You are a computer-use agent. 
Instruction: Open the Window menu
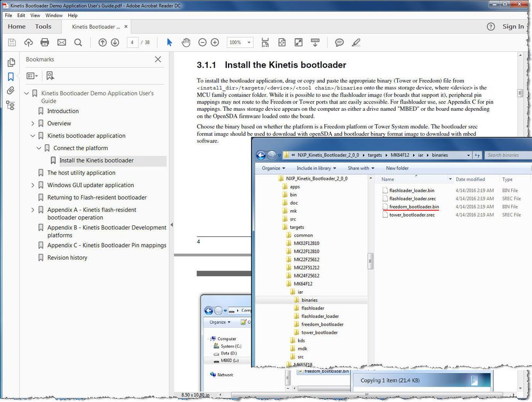coord(54,15)
